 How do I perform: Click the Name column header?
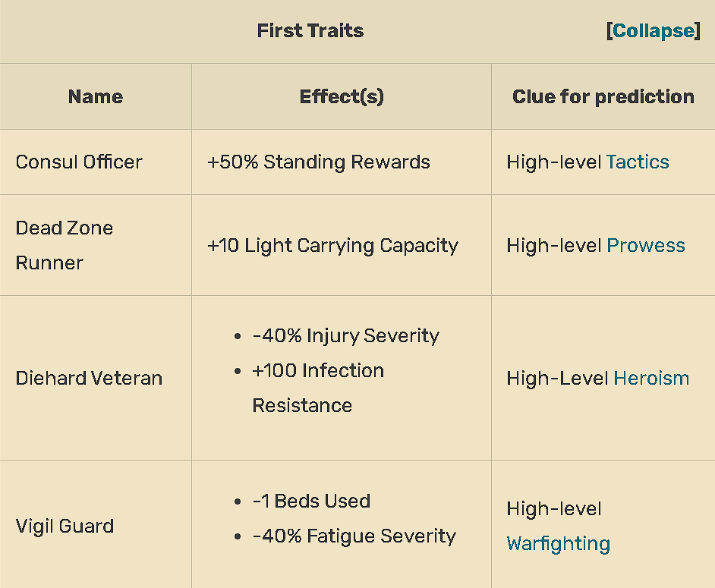point(96,96)
